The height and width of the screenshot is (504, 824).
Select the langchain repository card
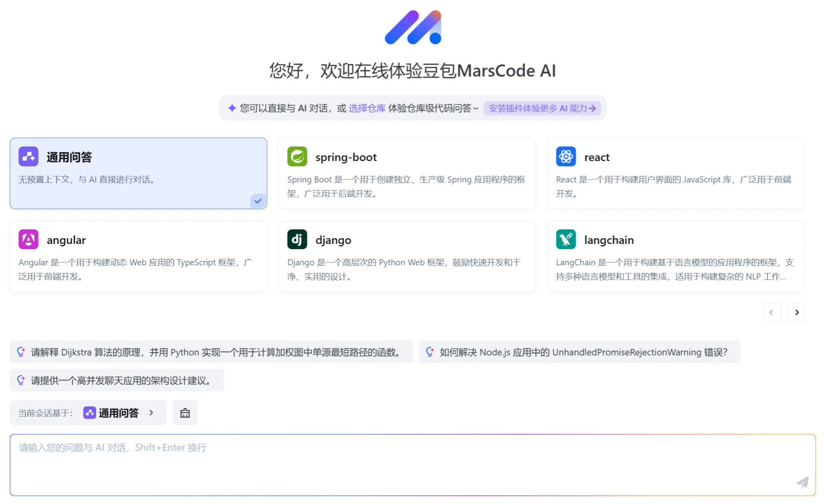click(676, 256)
